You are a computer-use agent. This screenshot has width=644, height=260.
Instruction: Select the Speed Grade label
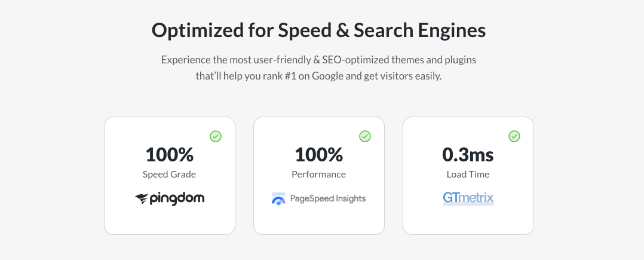[169, 174]
